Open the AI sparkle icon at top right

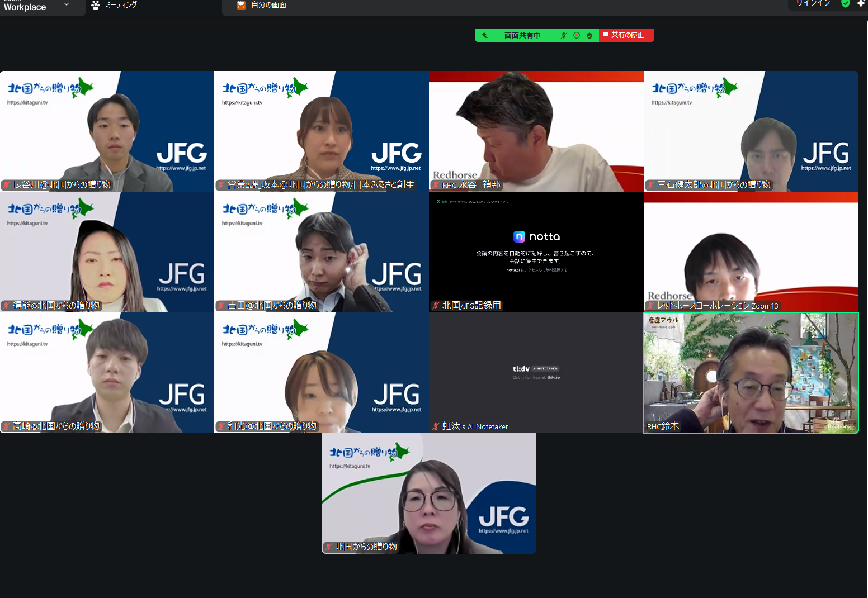tap(860, 4)
